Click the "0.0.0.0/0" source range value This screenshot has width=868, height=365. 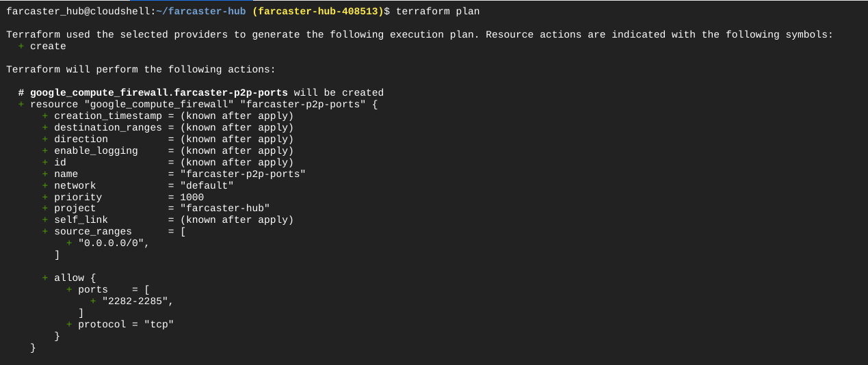(x=114, y=243)
